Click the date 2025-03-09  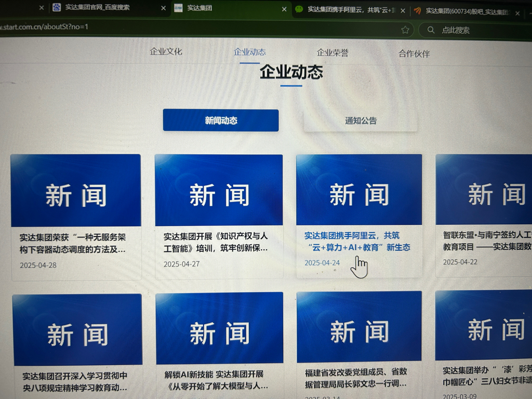(x=460, y=396)
